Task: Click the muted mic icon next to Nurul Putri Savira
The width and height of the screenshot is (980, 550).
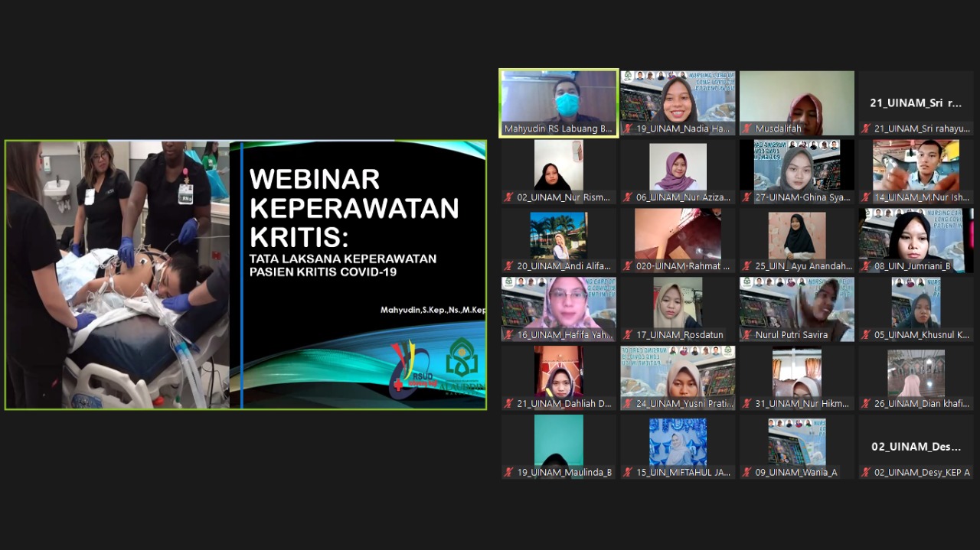Action: coord(746,336)
